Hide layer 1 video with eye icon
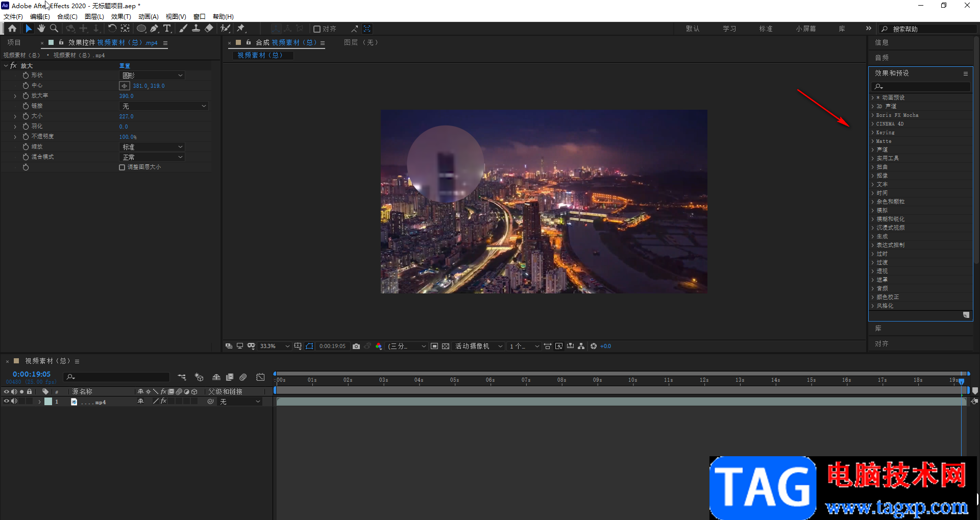The height and width of the screenshot is (520, 980). 7,402
